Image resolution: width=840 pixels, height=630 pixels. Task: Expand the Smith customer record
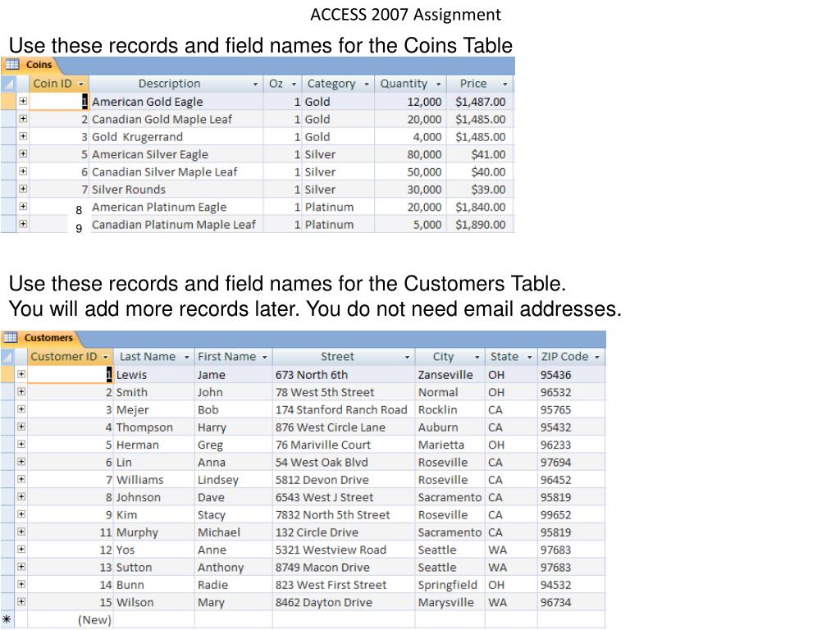pos(21,391)
